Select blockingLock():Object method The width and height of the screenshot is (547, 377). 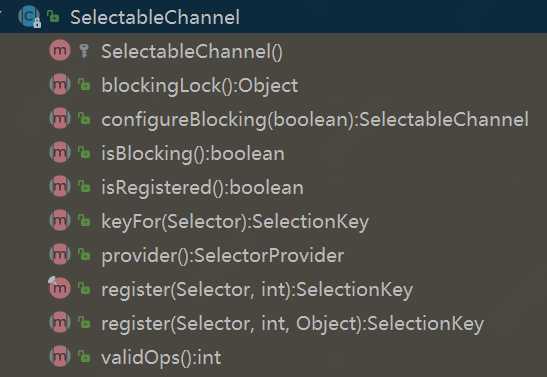[x=200, y=85]
